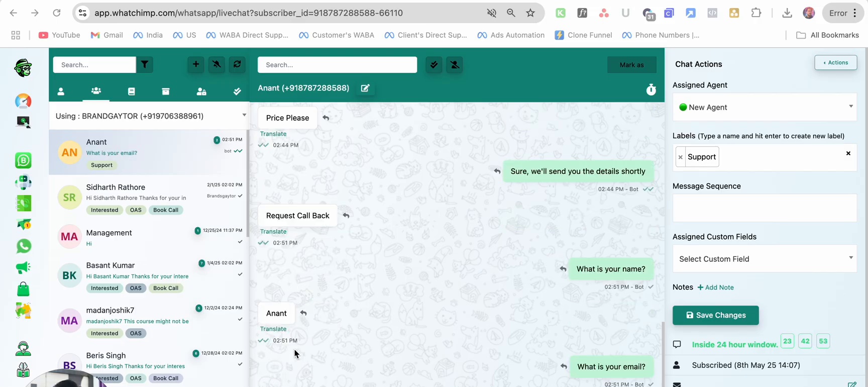Image resolution: width=868 pixels, height=387 pixels.
Task: Open the dashboard gauge sidebar icon
Action: pyautogui.click(x=23, y=101)
